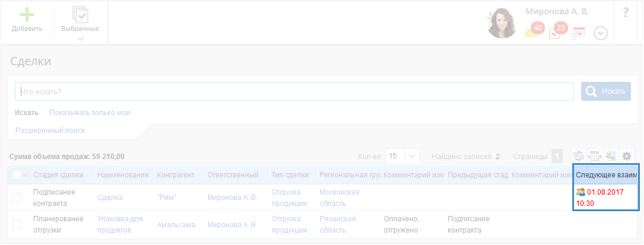Check the Планирование отгрузки row checkbox
644x245 pixels.
click(x=17, y=224)
